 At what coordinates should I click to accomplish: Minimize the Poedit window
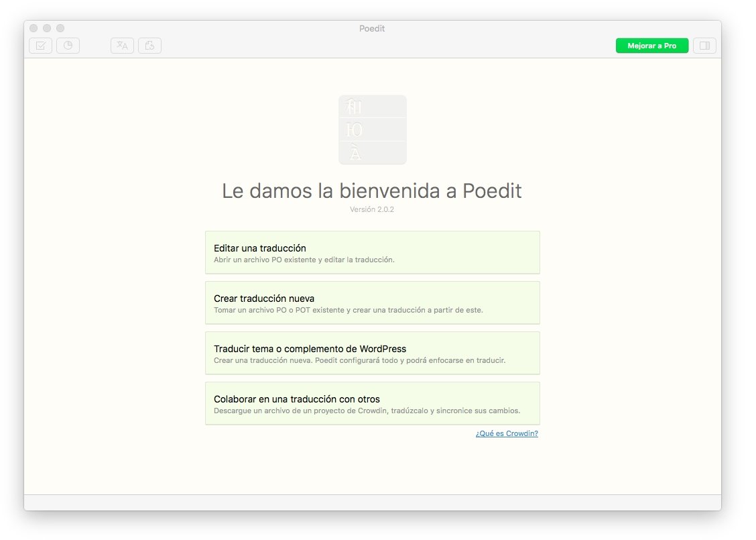click(47, 28)
